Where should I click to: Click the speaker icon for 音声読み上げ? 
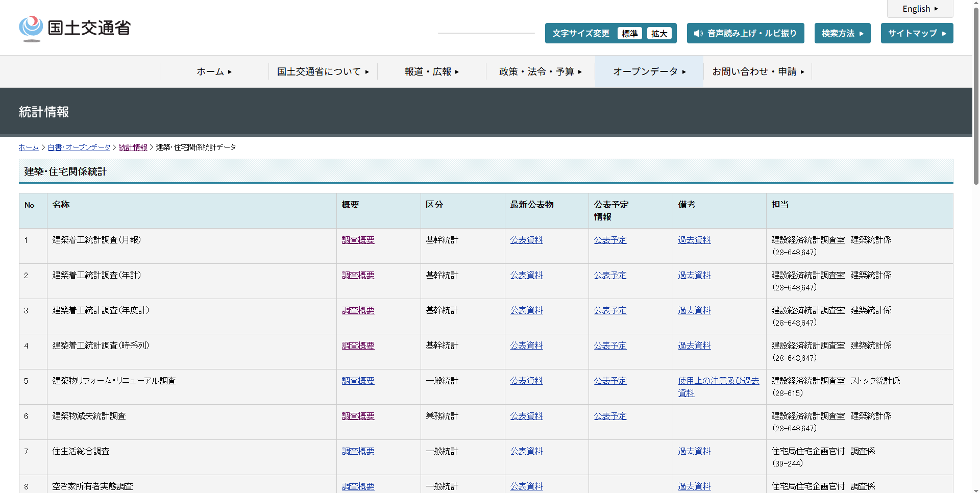[698, 34]
